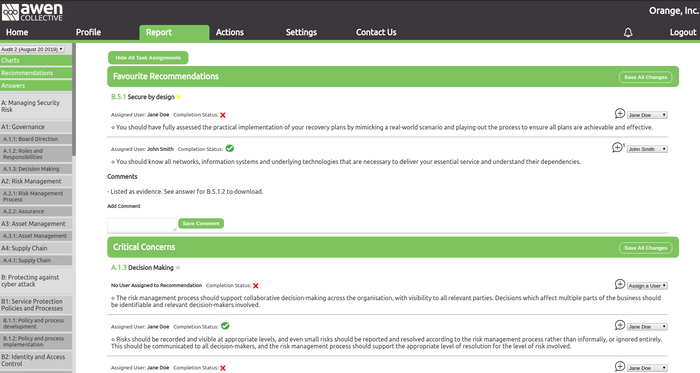The width and height of the screenshot is (700, 373).
Task: Save All Changes in Favourite Recommendations
Action: click(x=646, y=77)
